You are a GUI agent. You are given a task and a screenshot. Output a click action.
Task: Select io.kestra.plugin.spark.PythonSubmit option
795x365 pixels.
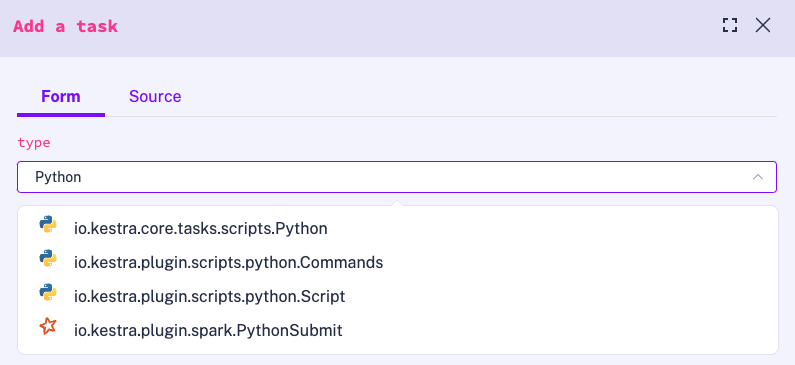point(398,331)
